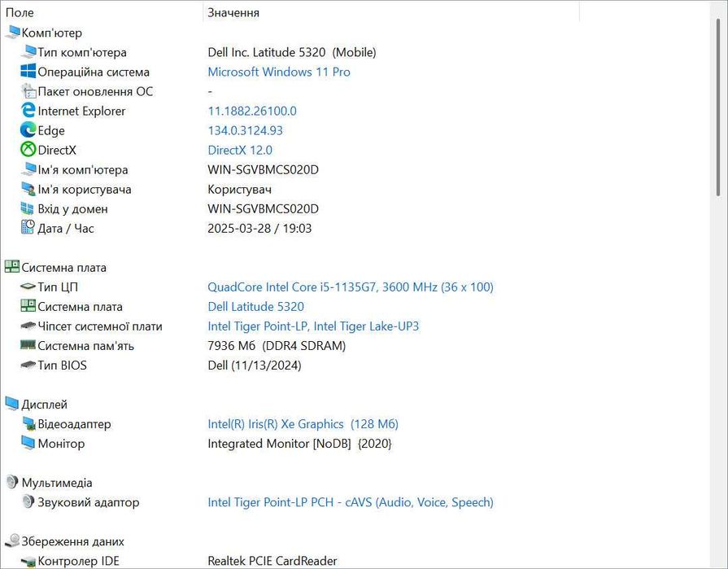Select the Операційна система field label
This screenshot has height=569, width=728.
[x=94, y=72]
